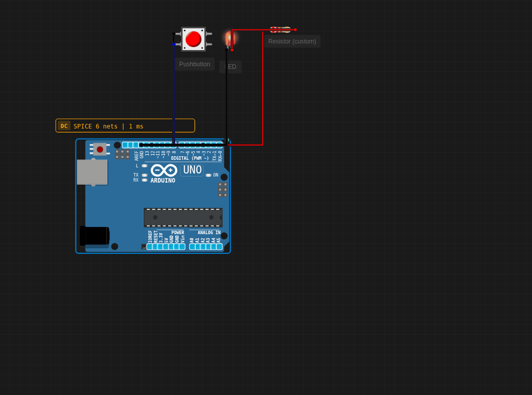Click the Resistor (custom) label
The image size is (532, 395).
tap(292, 41)
